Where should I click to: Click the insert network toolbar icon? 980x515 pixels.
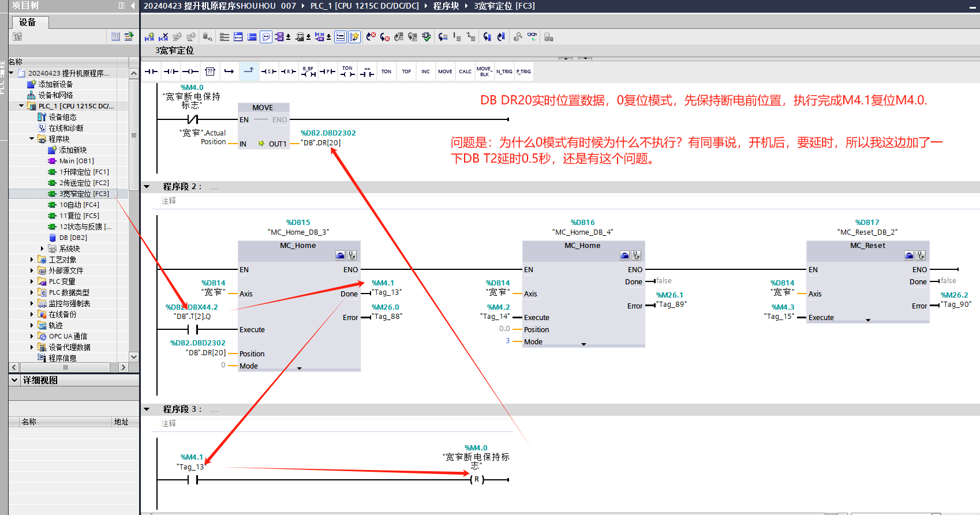[149, 37]
